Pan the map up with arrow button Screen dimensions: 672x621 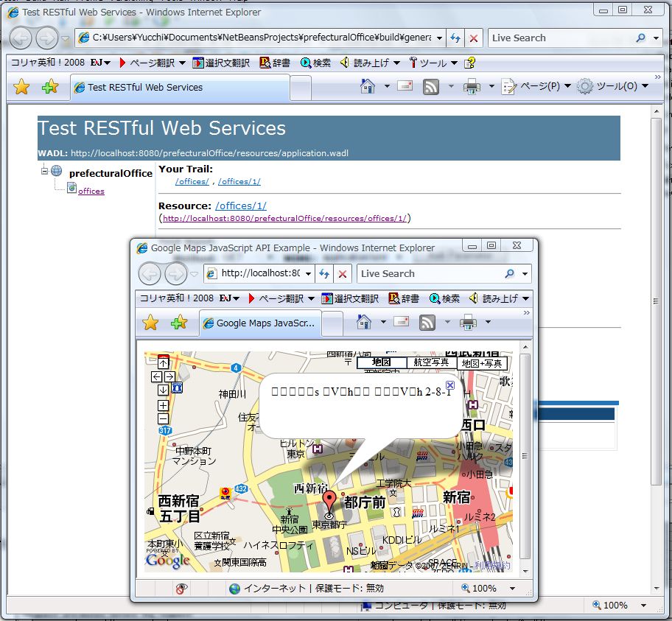click(x=163, y=362)
